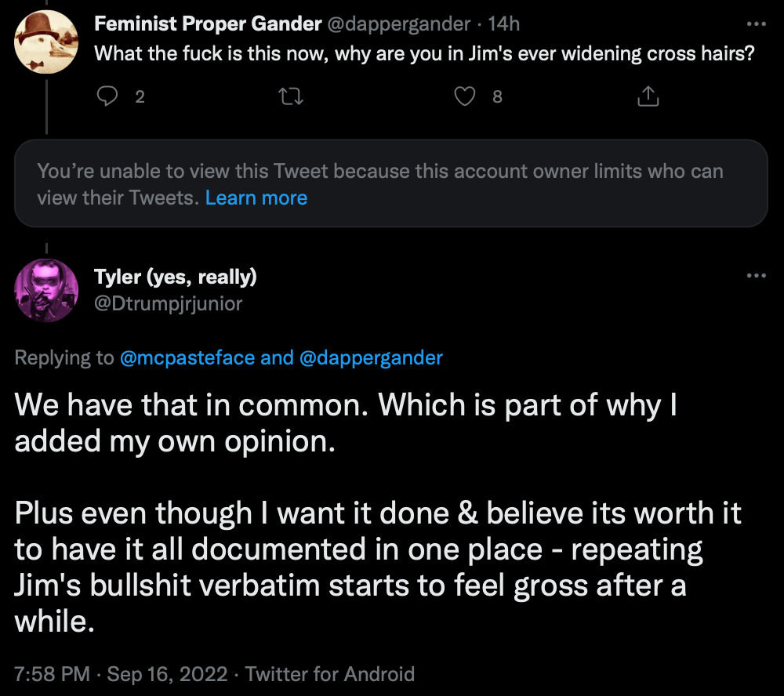Click the Tyler (yes, really) display name
784x696 pixels.
176,277
